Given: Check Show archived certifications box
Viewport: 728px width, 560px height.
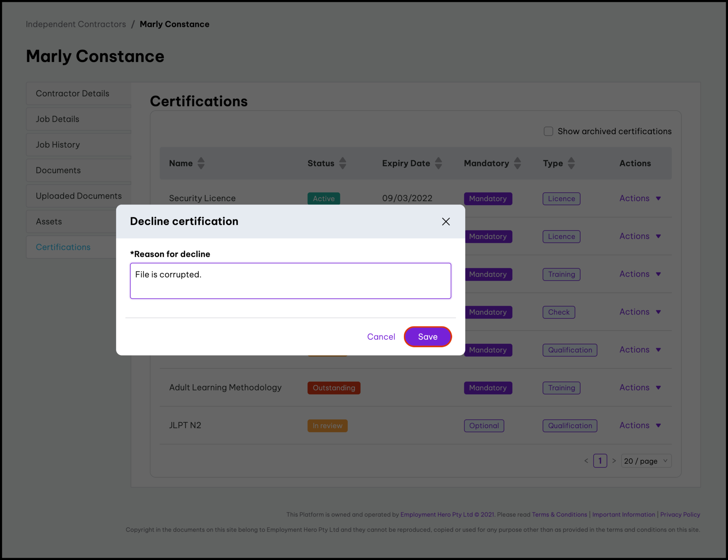Looking at the screenshot, I should point(548,131).
